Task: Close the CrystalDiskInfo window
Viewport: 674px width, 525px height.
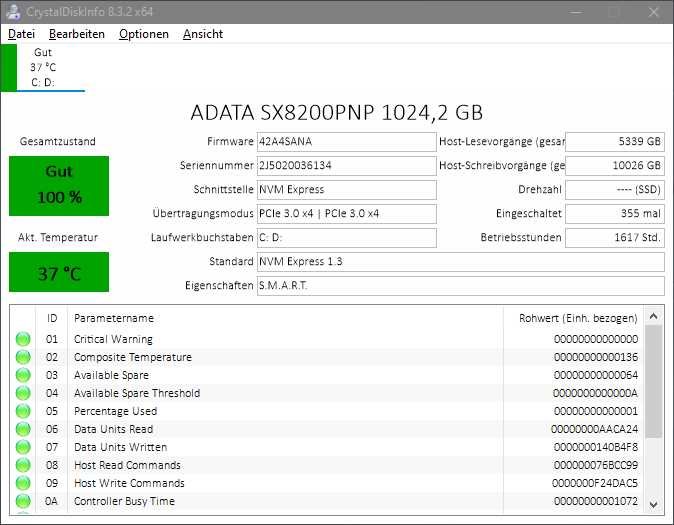Action: [653, 12]
